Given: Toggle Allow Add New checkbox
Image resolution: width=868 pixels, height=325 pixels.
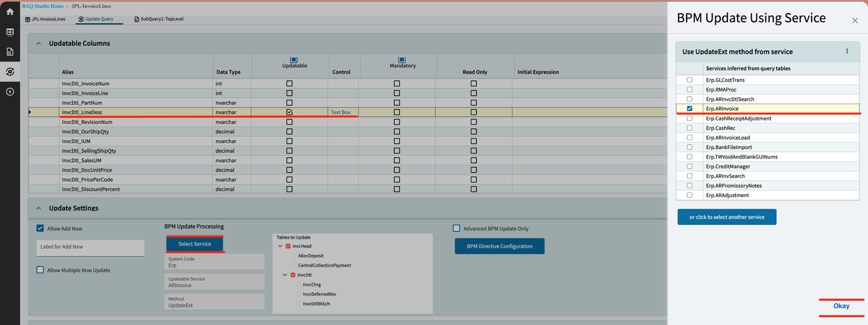Looking at the screenshot, I should coord(40,228).
